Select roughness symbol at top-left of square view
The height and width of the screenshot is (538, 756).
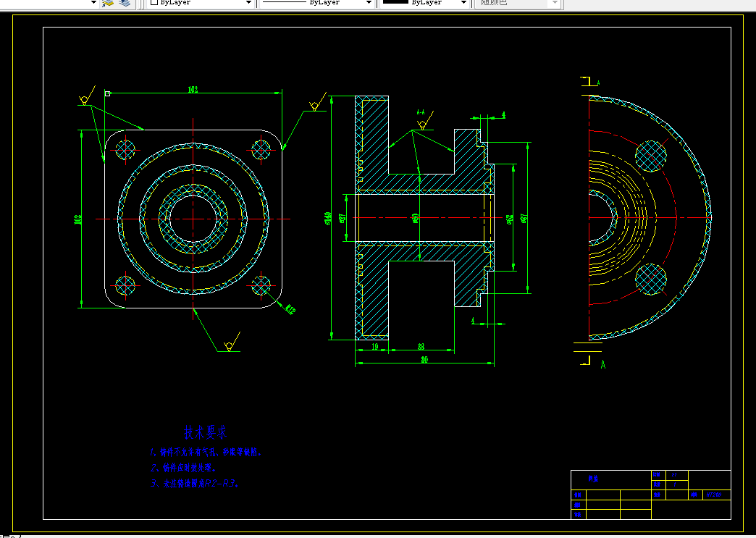coord(86,96)
